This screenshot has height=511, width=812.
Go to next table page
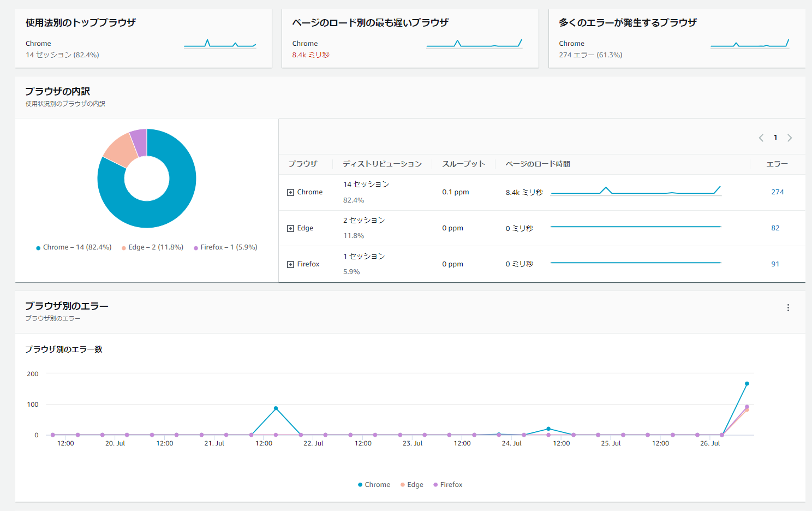pos(790,138)
